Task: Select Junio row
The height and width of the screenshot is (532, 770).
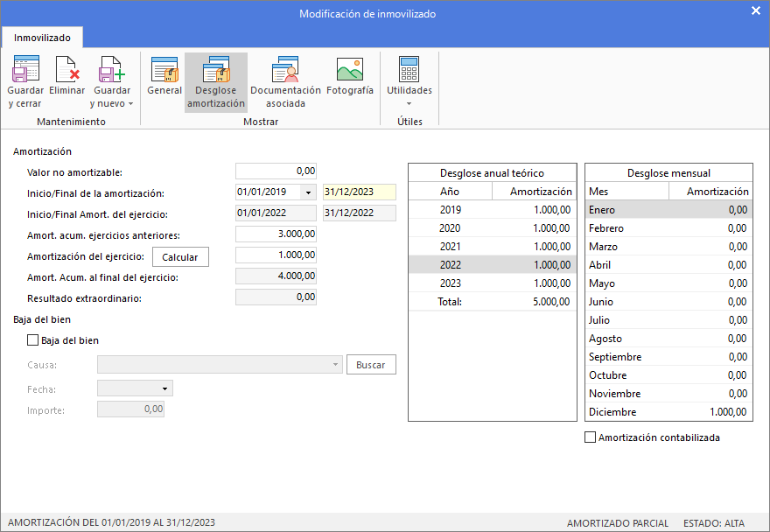Action: (668, 302)
